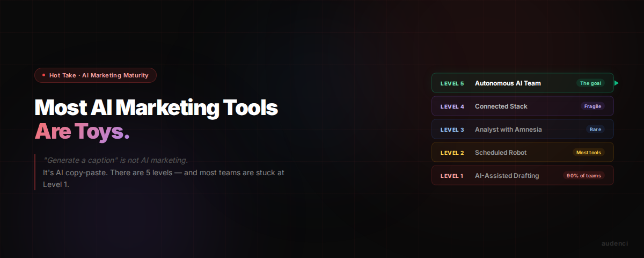Click the yellow LEVEL 2 label
This screenshot has width=644, height=258.
452,153
